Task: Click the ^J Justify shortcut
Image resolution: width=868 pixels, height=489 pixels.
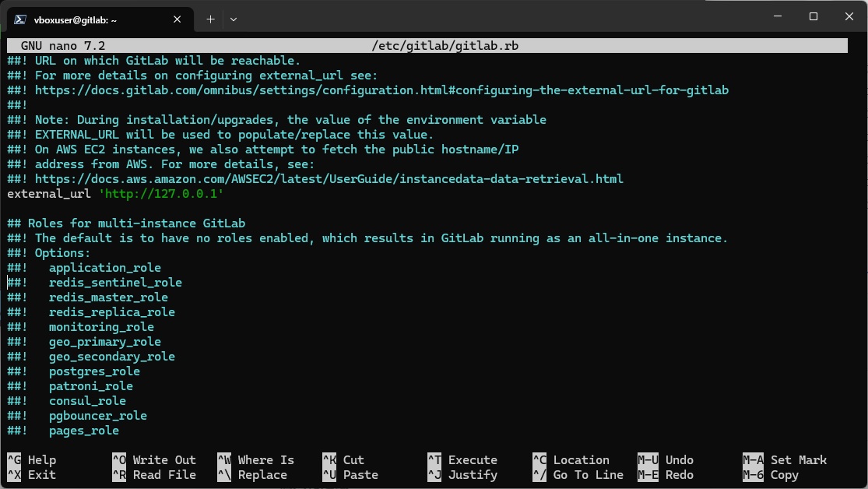Action: pyautogui.click(x=462, y=475)
